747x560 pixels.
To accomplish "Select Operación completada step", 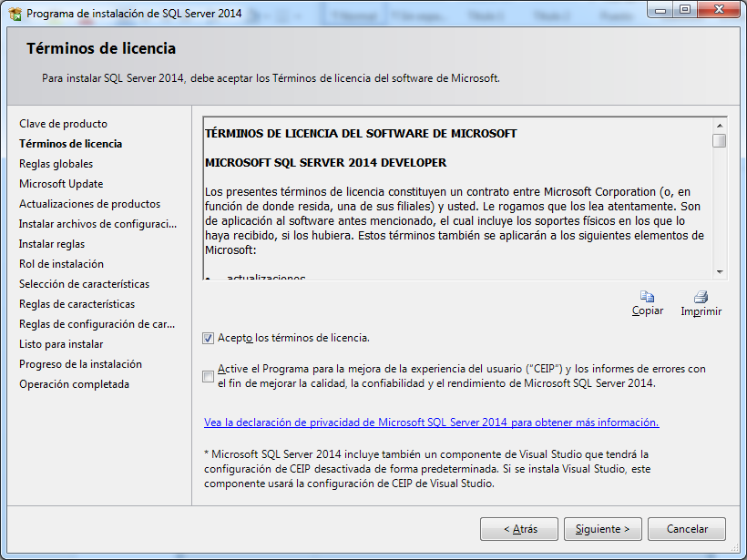I will click(x=75, y=384).
